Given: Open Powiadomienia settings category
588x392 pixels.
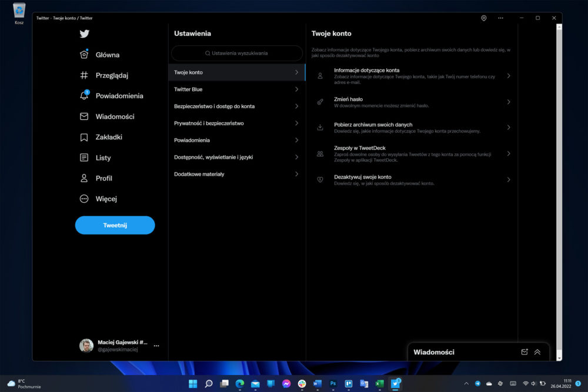Looking at the screenshot, I should coord(237,140).
